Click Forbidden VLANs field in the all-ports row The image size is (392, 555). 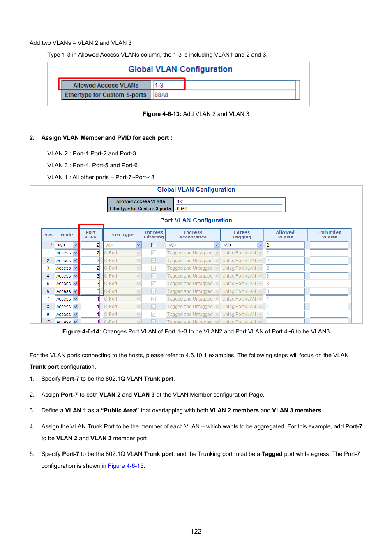click(329, 245)
